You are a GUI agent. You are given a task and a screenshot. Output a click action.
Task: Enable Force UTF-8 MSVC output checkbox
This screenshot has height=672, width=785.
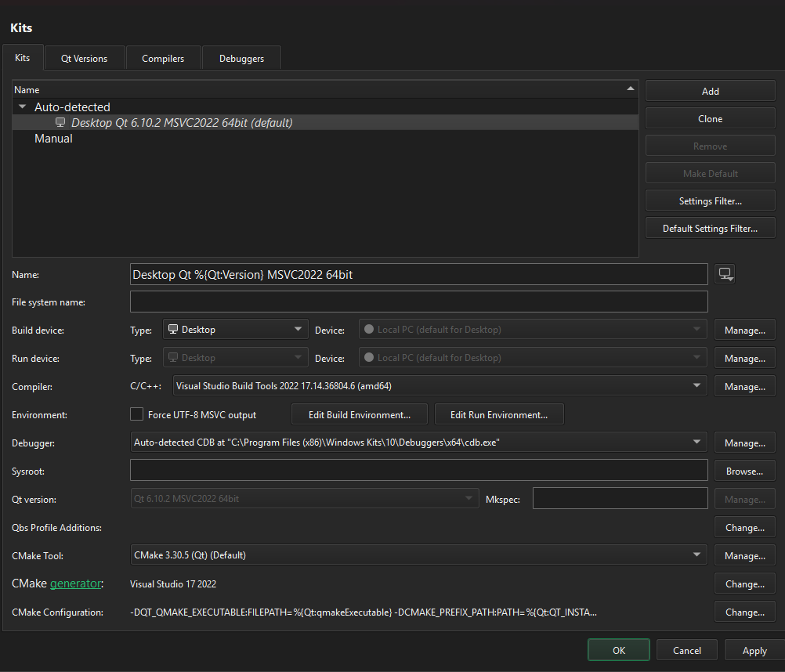coord(137,415)
